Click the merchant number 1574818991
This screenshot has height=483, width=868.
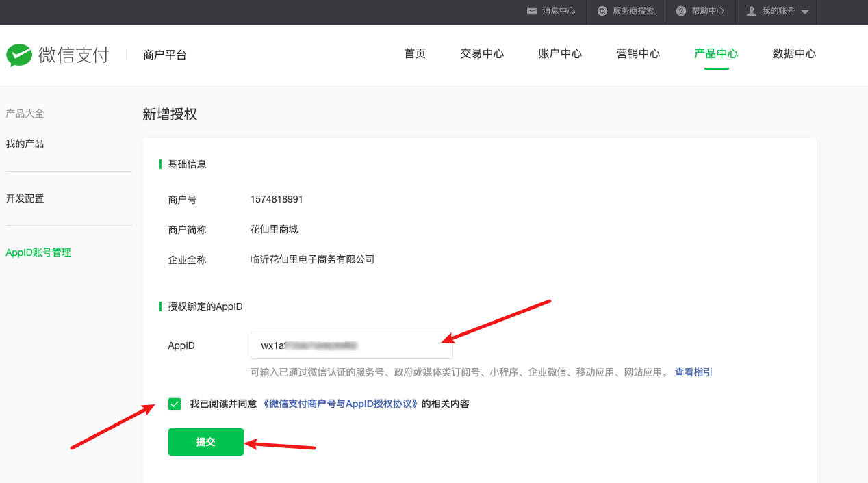[x=277, y=199]
